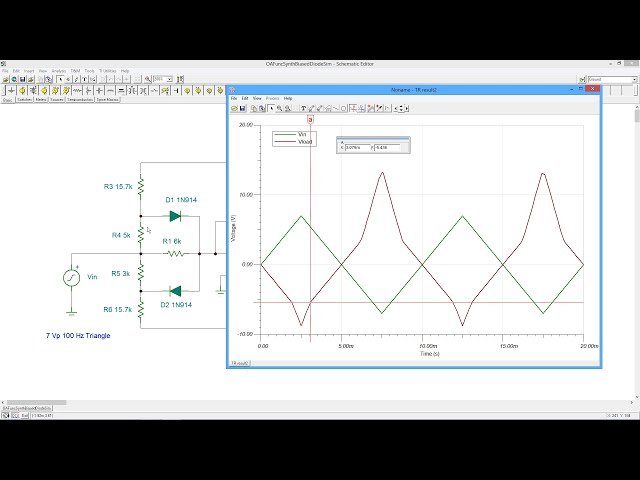Click the horizontal scrollbar thumb in Schematic Editor
Viewport: 640px width, 480px height.
[x=36, y=402]
